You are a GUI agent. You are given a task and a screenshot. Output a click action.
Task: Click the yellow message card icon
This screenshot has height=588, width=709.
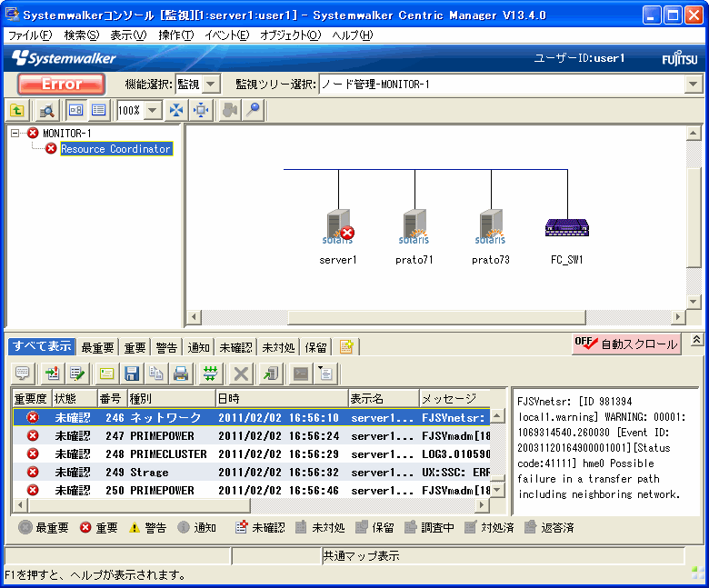click(106, 374)
